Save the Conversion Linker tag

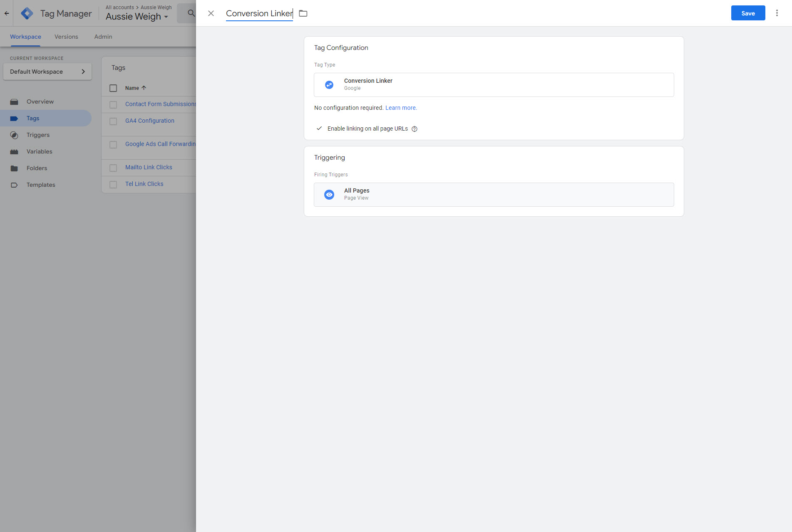click(748, 13)
